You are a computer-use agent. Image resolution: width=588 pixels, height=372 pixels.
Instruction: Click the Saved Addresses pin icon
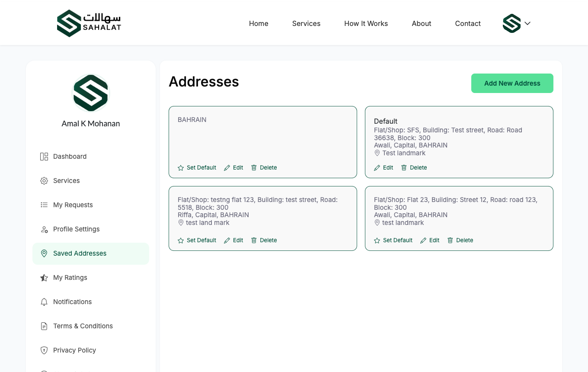pyautogui.click(x=44, y=253)
